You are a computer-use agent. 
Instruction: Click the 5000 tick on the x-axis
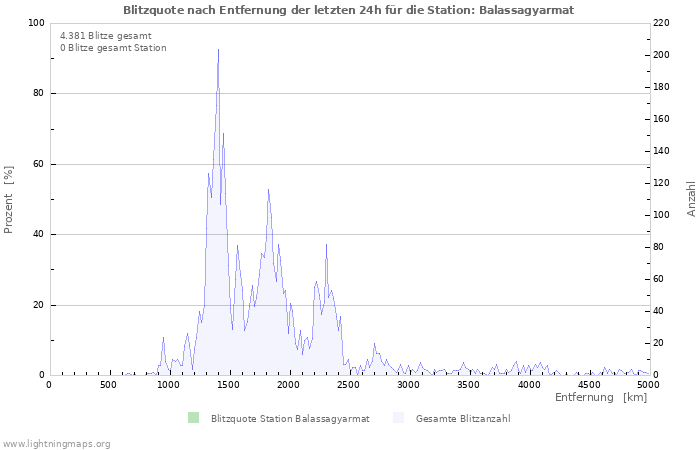coord(648,384)
